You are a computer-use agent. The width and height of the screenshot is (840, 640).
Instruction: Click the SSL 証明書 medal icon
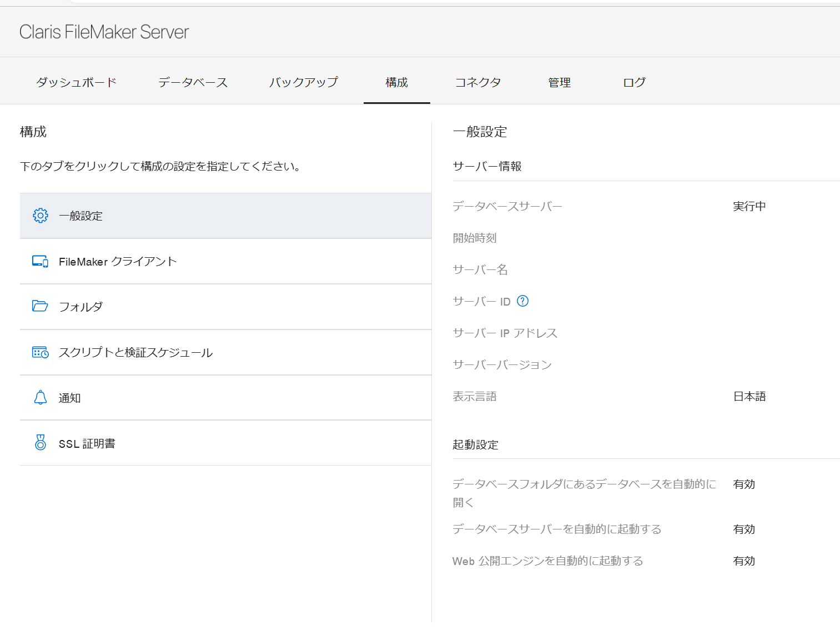pyautogui.click(x=41, y=443)
